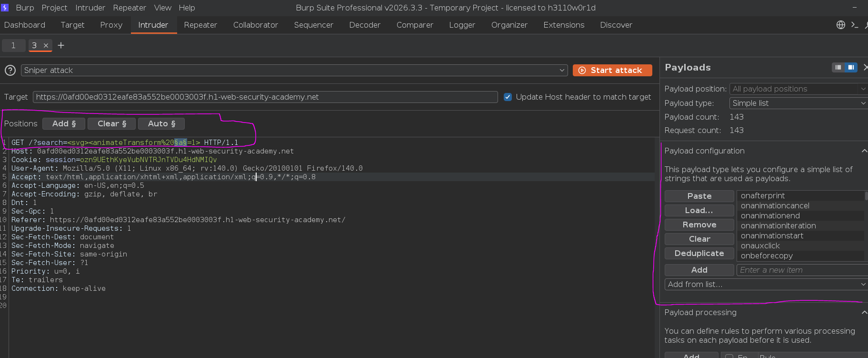Select Intruder sub-tab 1
The image size is (868, 358).
pos(13,45)
